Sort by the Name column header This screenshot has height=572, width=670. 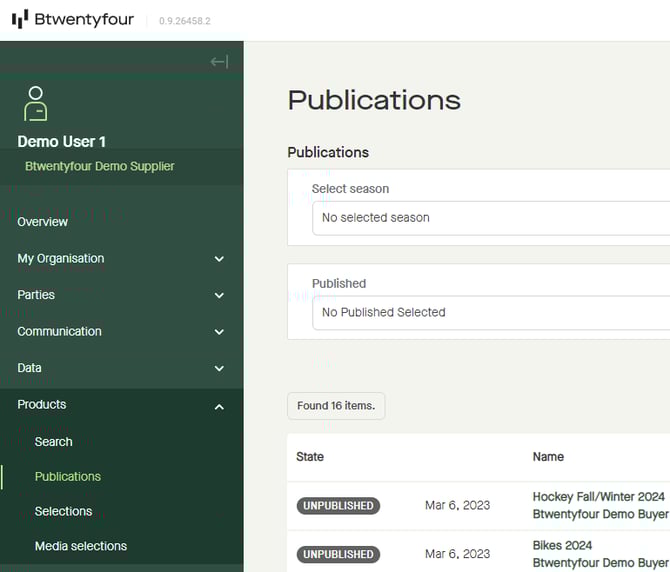pos(548,457)
